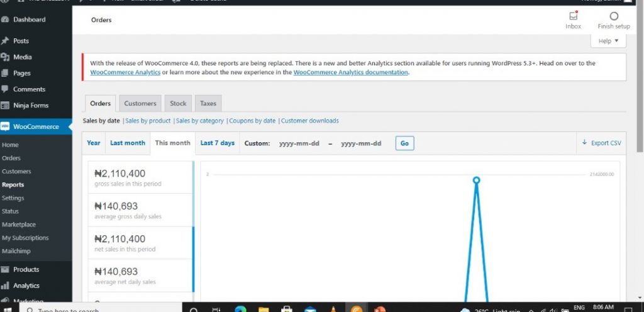Select the Last 7 days range tab
644x312 pixels.
[x=217, y=143]
